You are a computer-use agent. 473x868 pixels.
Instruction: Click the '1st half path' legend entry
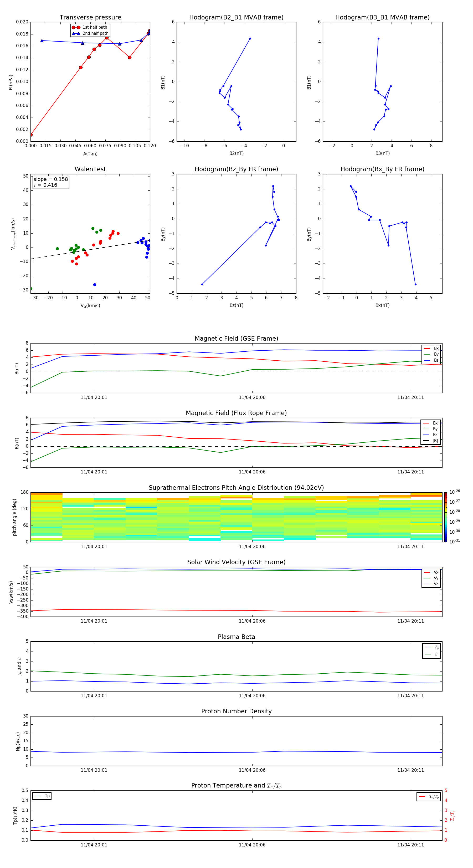pyautogui.click(x=90, y=27)
